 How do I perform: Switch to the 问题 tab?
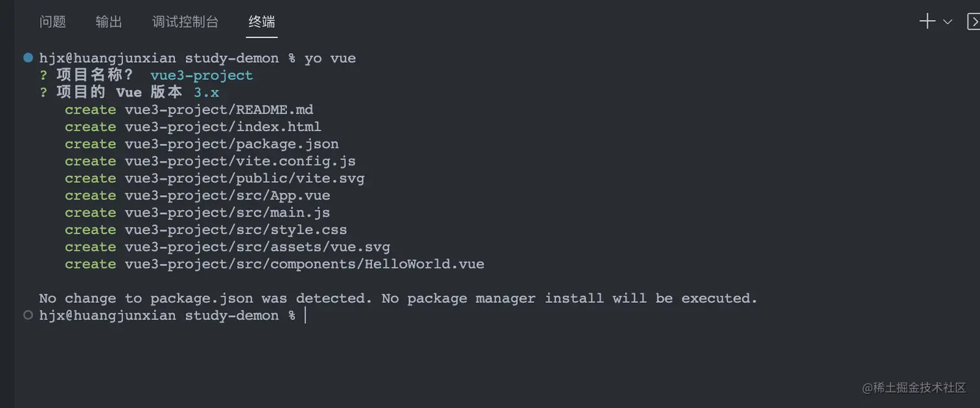52,22
